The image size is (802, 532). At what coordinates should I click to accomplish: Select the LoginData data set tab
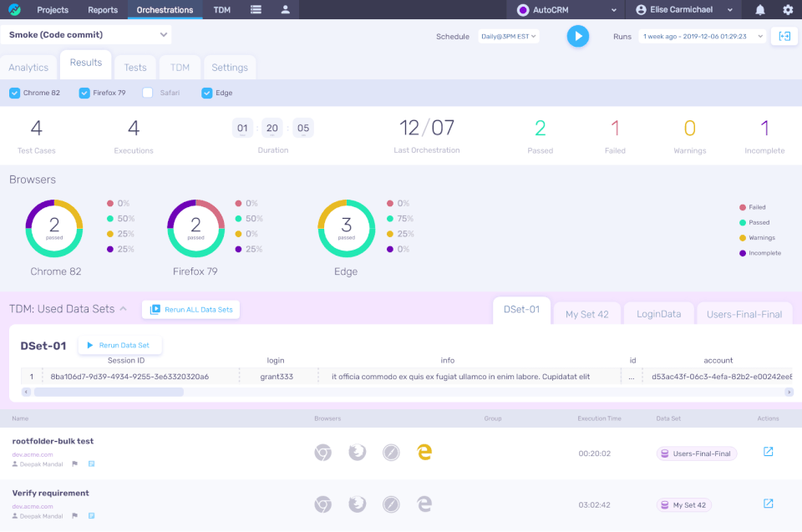659,314
